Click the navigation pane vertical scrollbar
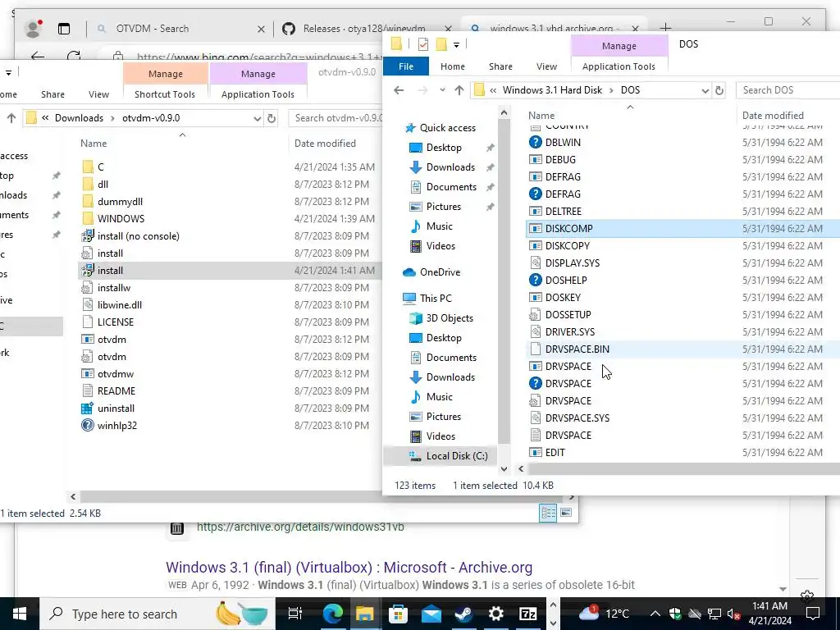 tap(504, 281)
